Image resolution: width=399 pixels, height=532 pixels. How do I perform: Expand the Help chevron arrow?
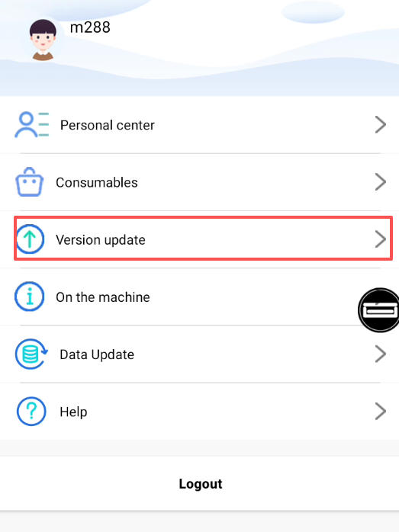coord(381,412)
